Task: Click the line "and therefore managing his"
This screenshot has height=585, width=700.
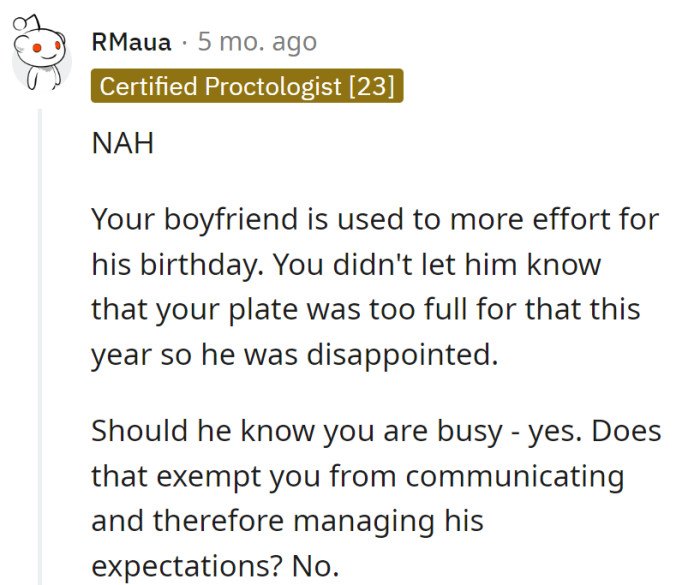Action: pyautogui.click(x=288, y=520)
